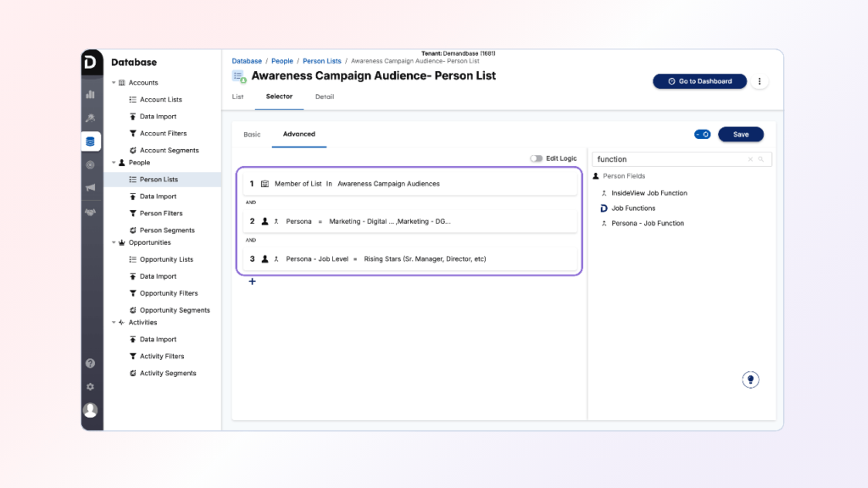The height and width of the screenshot is (488, 868).
Task: Open the three-dot more options menu
Action: (x=759, y=81)
